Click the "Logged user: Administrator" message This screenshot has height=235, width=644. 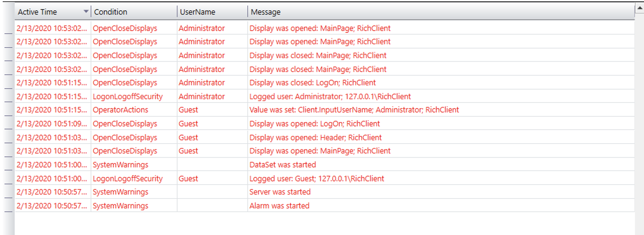330,96
